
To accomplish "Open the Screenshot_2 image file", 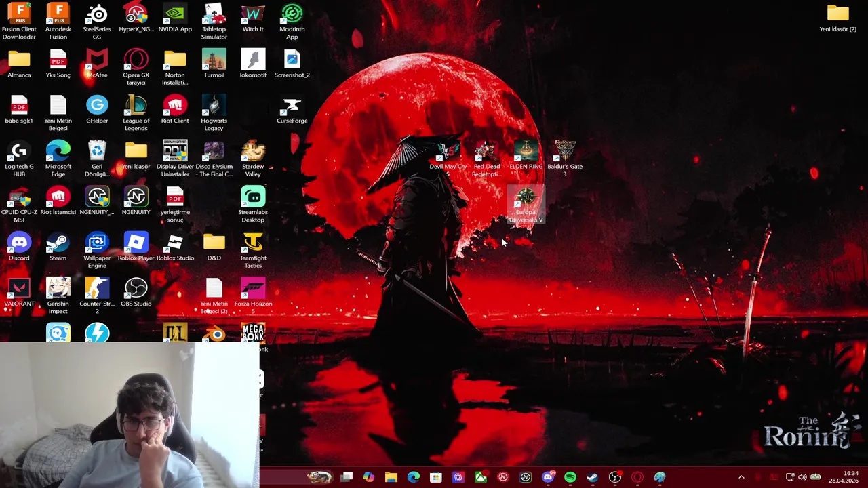I will [x=292, y=64].
